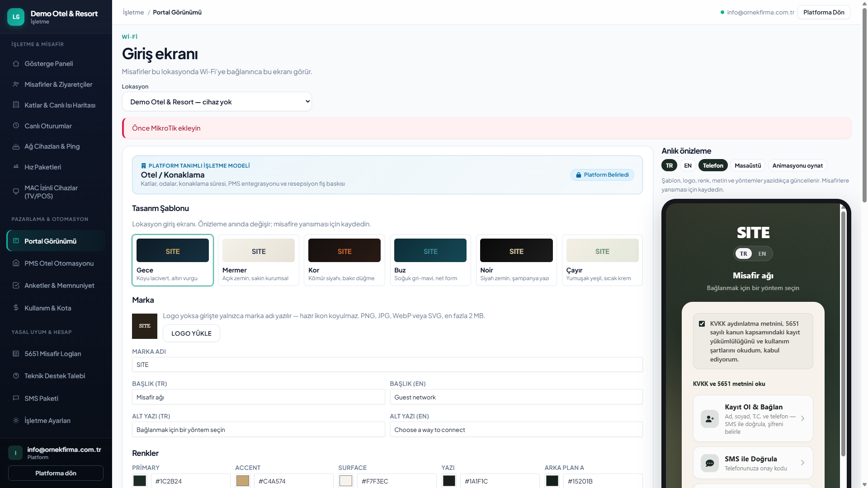The height and width of the screenshot is (488, 868).
Task: Click the lock icon in Platform Belirledi badge
Action: click(578, 175)
